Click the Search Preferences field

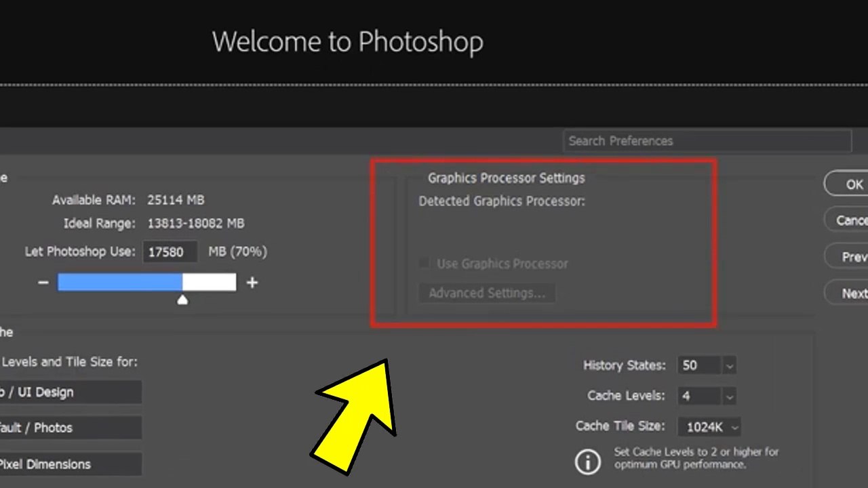pos(707,141)
